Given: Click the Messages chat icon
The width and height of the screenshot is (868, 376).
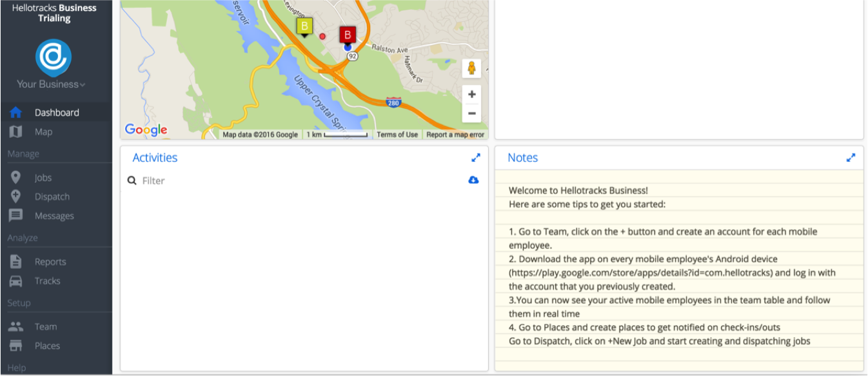Looking at the screenshot, I should (16, 216).
